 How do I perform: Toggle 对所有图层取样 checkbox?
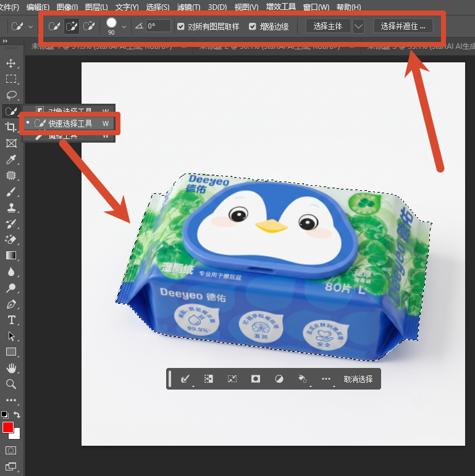[181, 27]
